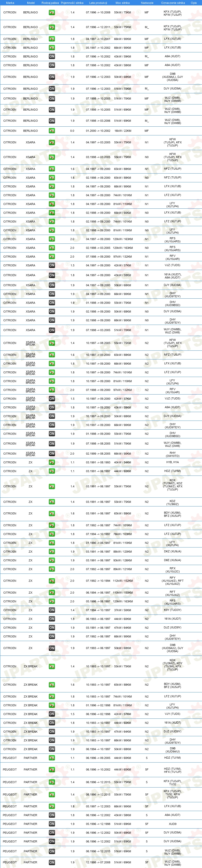Screen dimensions: 202x868
Task: Click the Oznaczenie silnika column header
Action: coord(173,3)
